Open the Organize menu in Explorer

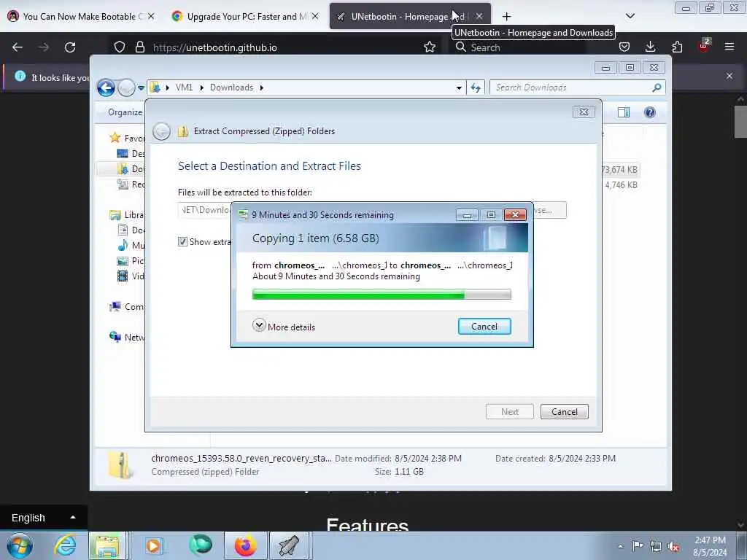(x=125, y=112)
